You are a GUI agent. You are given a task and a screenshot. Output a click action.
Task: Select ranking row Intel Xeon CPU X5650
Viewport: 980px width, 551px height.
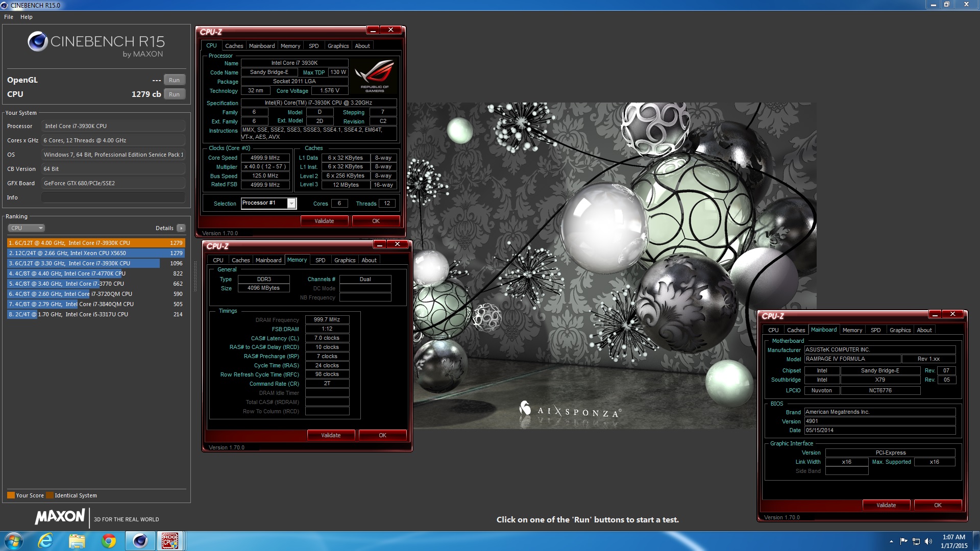pyautogui.click(x=95, y=253)
